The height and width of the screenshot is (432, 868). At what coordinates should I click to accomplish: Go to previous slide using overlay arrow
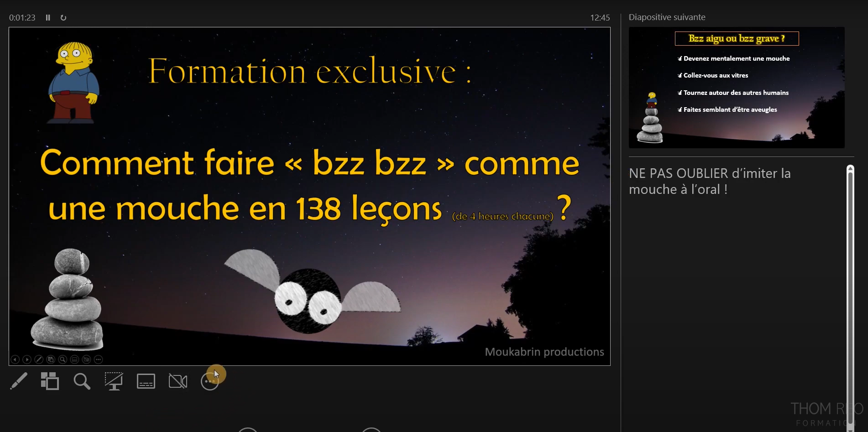coord(15,359)
